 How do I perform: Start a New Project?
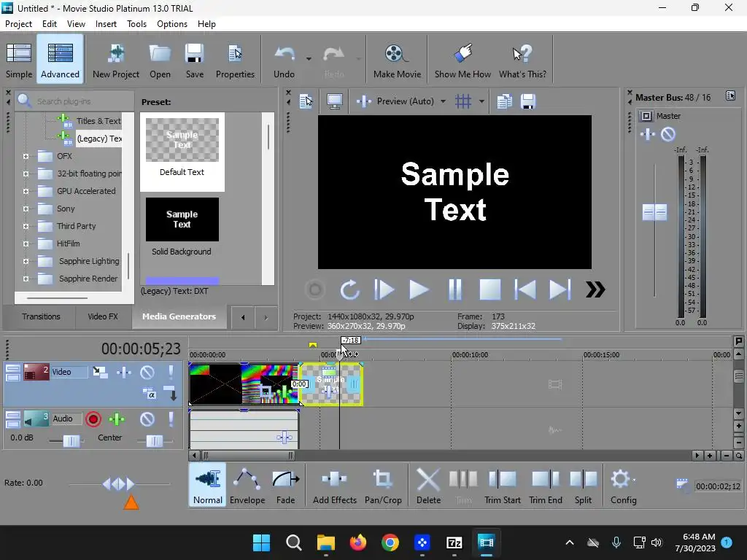[x=116, y=61]
